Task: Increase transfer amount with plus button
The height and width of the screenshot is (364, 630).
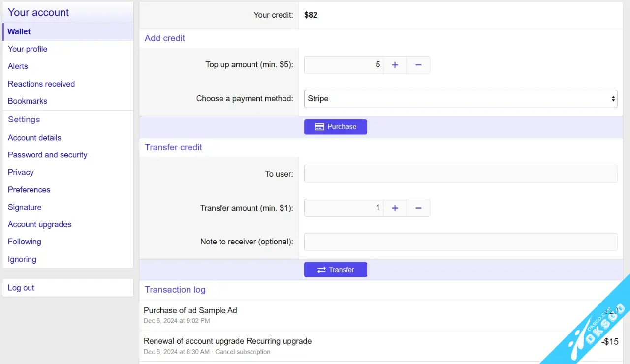Action: tap(395, 208)
